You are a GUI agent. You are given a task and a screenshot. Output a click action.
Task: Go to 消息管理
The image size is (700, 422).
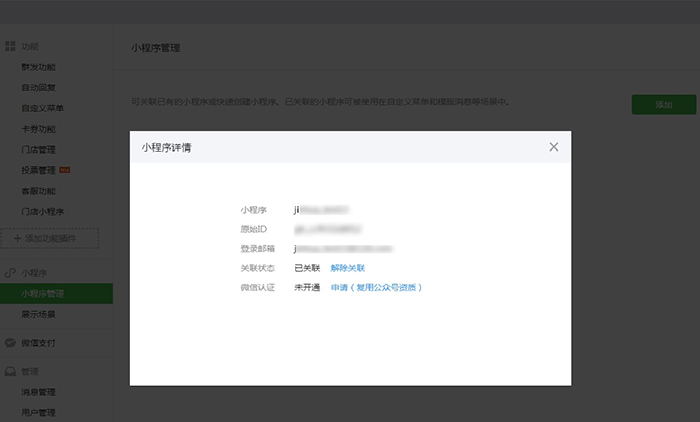(x=38, y=392)
